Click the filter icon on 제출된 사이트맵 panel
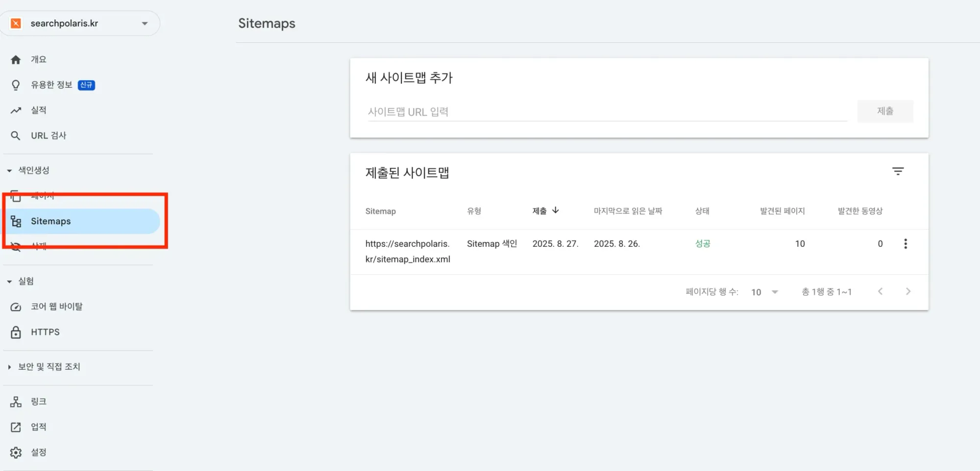This screenshot has height=471, width=980. [898, 171]
